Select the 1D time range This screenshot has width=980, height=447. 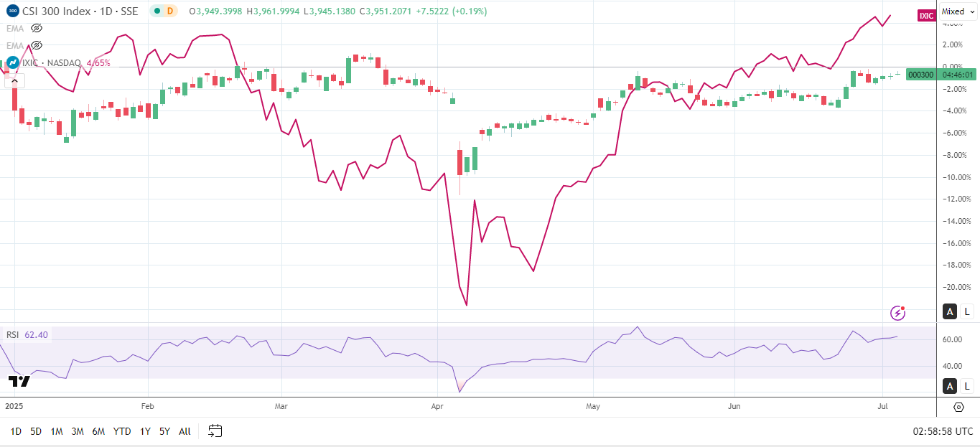pos(15,431)
